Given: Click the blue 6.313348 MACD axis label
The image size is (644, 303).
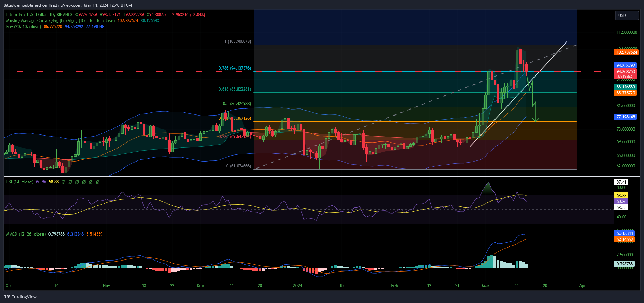Looking at the screenshot, I should 625,233.
